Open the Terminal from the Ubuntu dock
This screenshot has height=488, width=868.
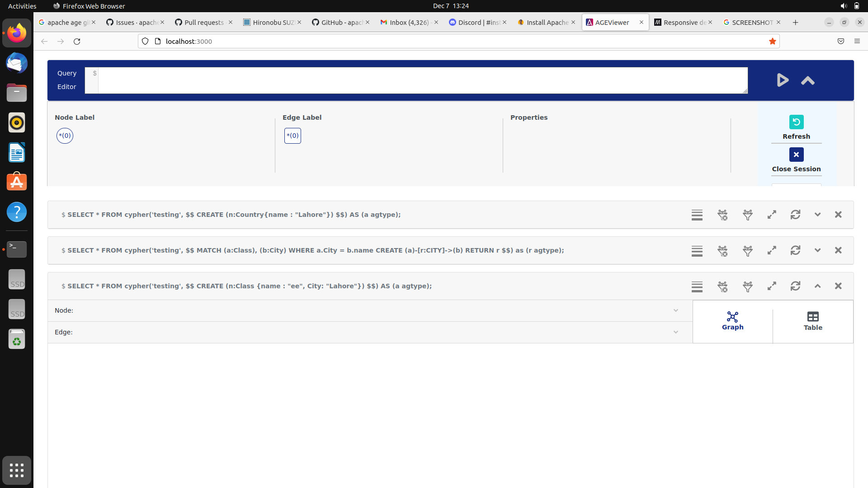(17, 249)
